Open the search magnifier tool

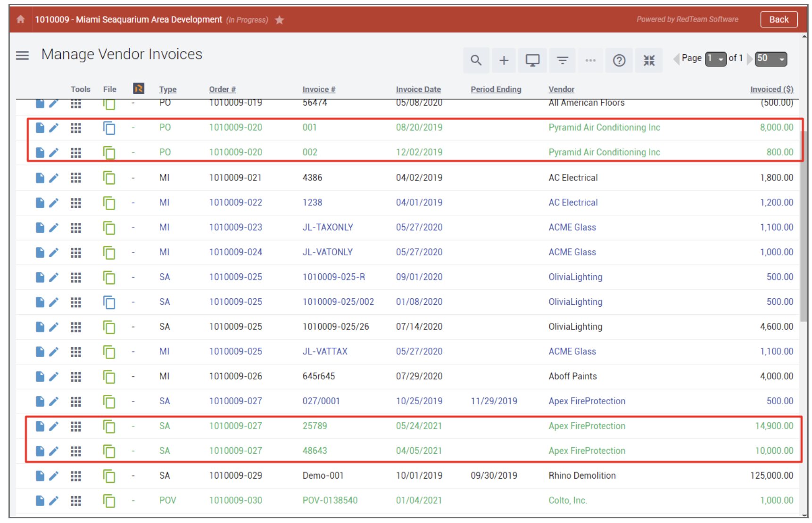[x=476, y=60]
